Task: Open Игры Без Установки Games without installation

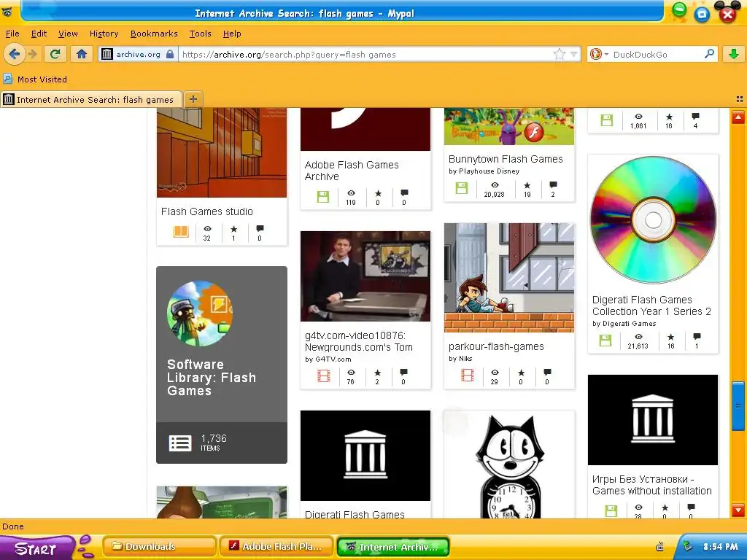Action: tap(651, 485)
